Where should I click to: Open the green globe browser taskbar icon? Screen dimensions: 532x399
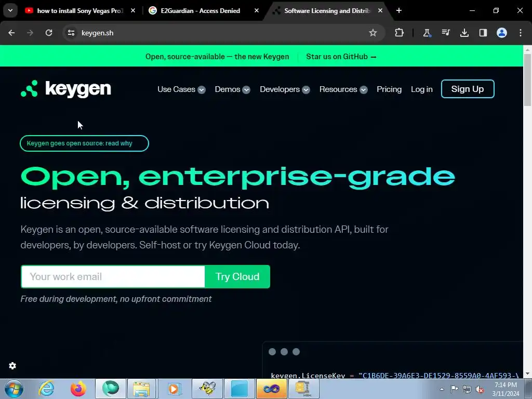tap(111, 389)
